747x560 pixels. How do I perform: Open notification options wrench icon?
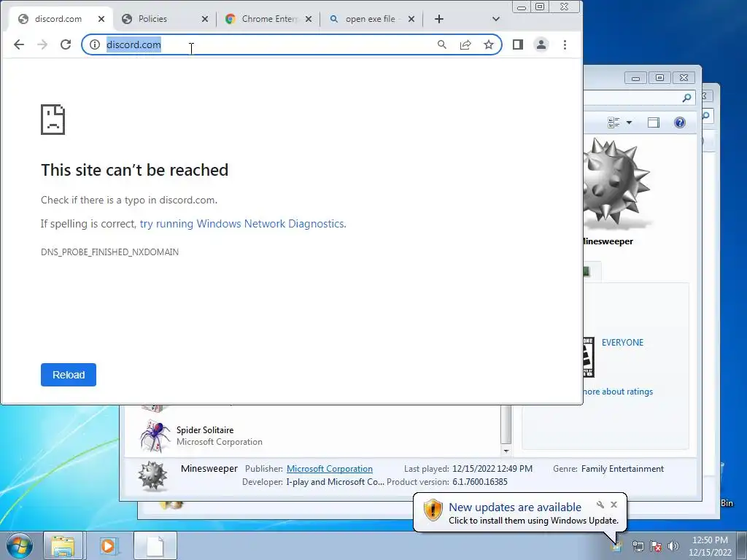tap(600, 505)
